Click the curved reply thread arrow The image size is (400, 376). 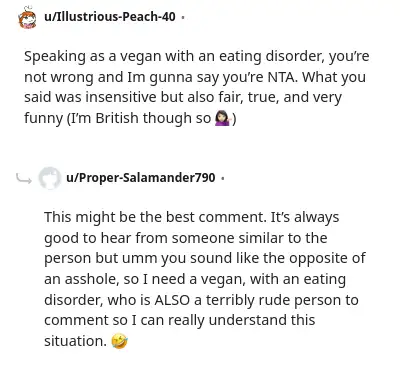coord(24,179)
